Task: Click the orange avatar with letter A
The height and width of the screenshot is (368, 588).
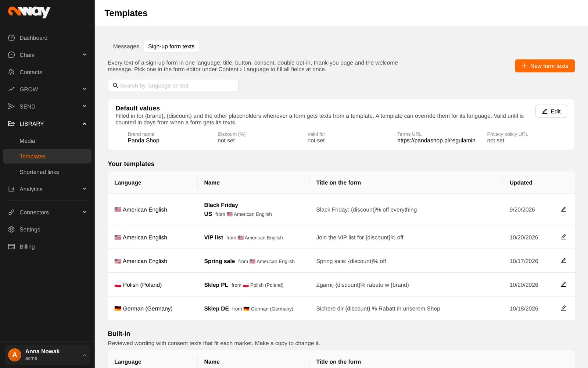Action: 15,355
